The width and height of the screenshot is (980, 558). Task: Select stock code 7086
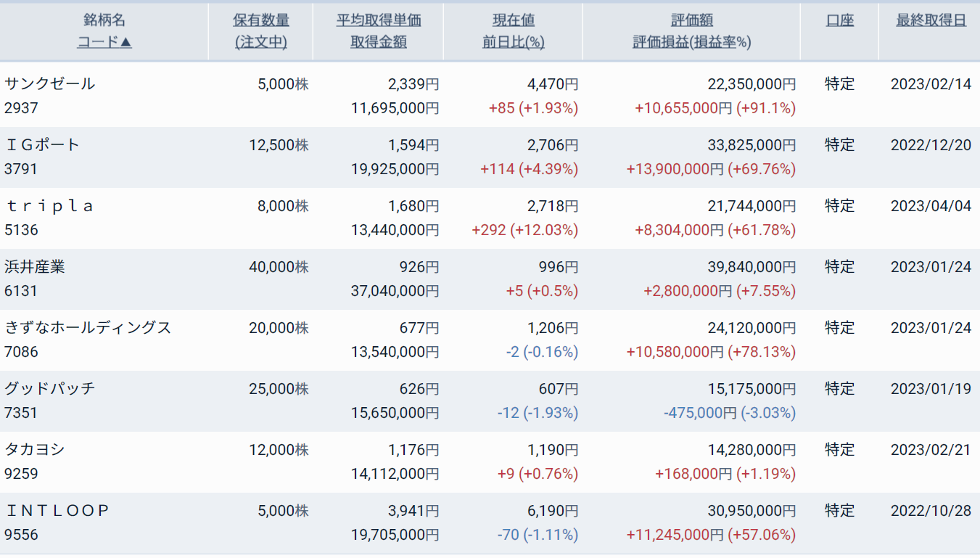(21, 352)
